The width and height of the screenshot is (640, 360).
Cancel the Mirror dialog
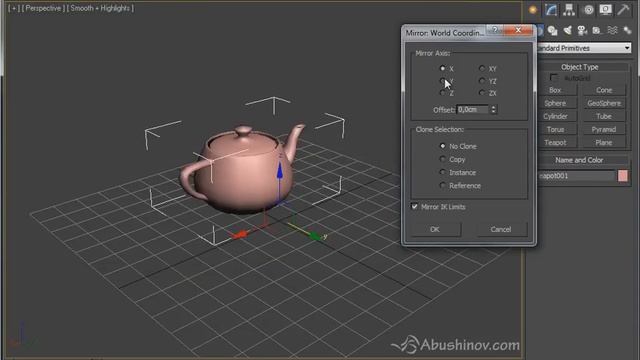(x=501, y=229)
